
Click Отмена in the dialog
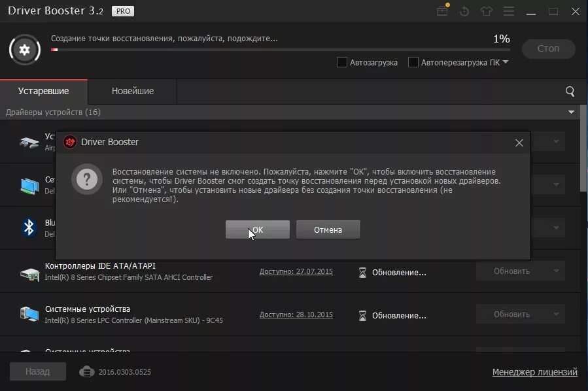point(328,229)
